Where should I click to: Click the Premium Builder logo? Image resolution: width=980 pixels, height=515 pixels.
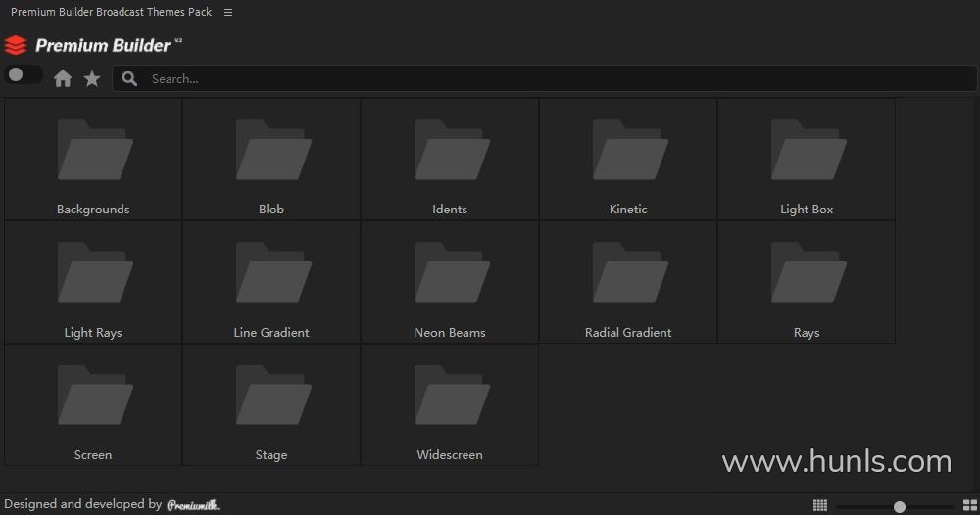[92, 45]
